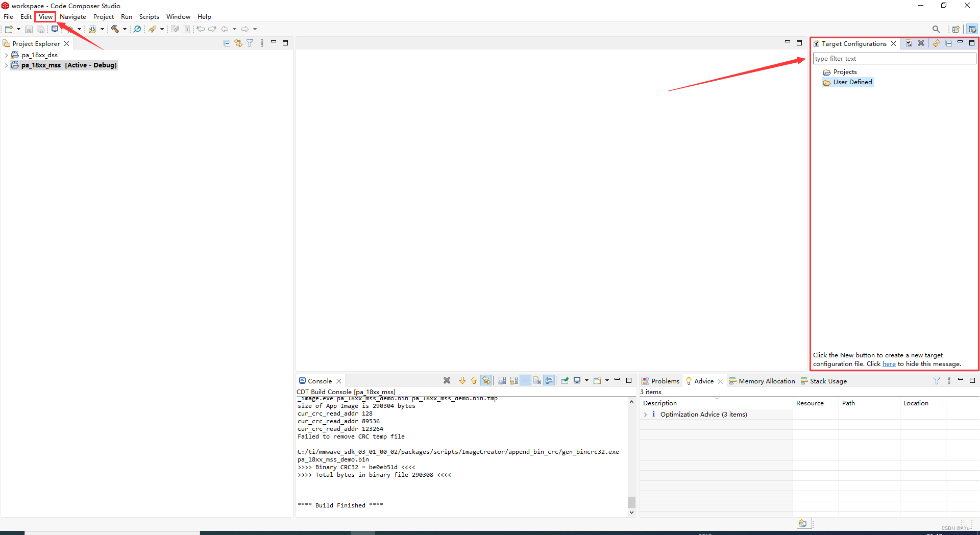980x535 pixels.
Task: Create a new target configuration file
Action: 909,43
